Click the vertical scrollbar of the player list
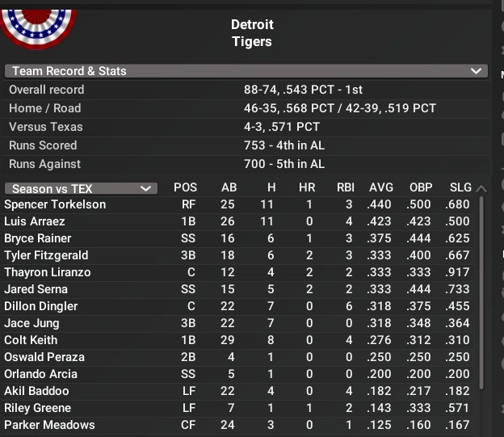 [x=481, y=292]
